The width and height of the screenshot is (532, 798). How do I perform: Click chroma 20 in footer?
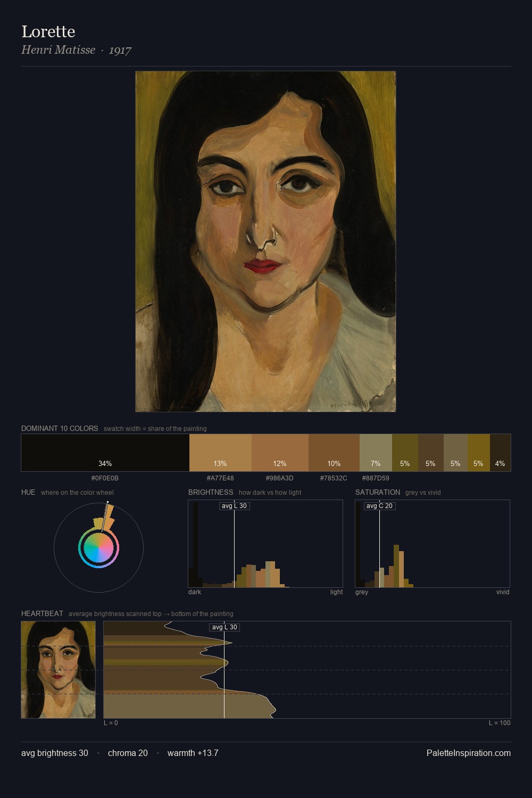point(128,753)
